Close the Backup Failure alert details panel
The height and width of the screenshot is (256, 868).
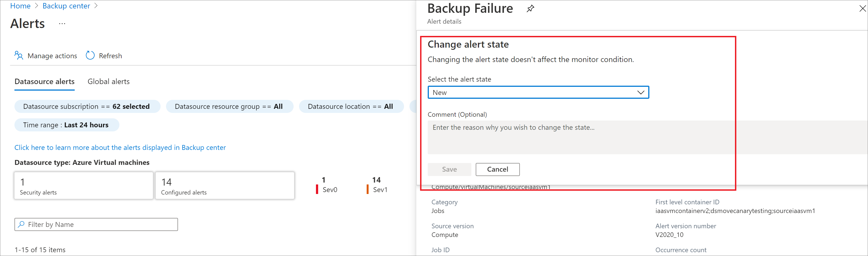[862, 9]
